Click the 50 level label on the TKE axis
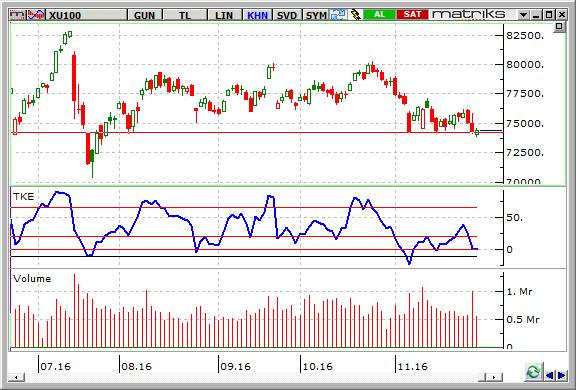Viewport: 576px width, 390px height. coord(514,218)
